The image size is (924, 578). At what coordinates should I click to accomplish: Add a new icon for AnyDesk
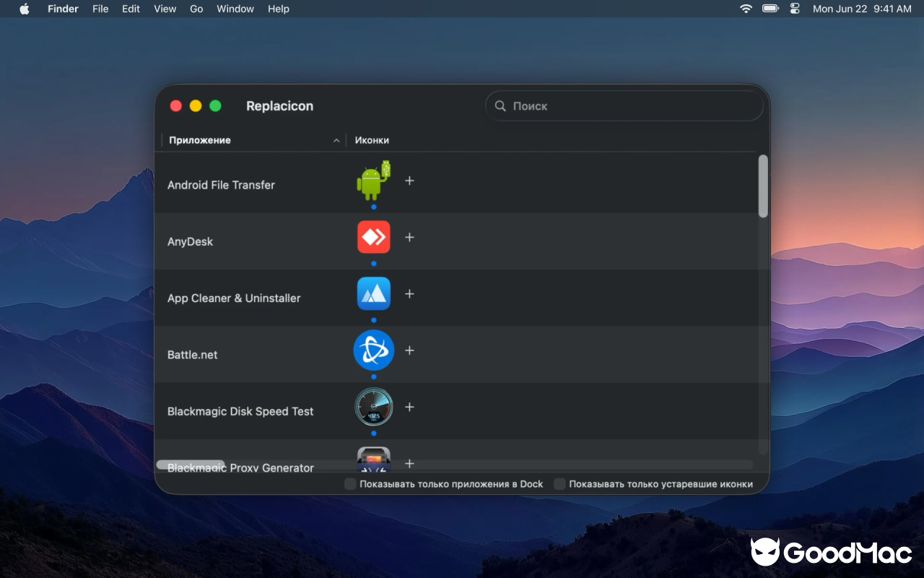tap(409, 237)
